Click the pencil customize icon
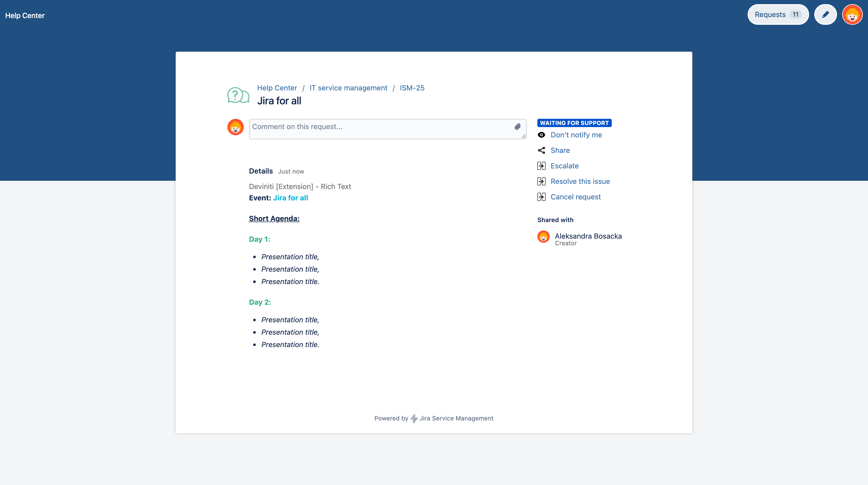Screen dimensions: 868x485 825,14
